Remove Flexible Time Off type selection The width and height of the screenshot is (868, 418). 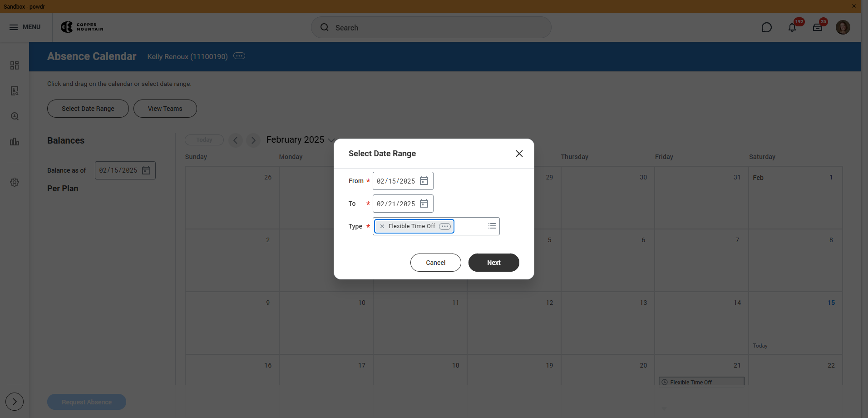(x=382, y=226)
